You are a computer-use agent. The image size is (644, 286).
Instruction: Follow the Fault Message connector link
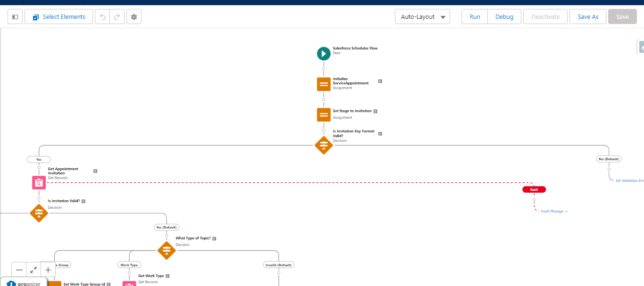554,212
